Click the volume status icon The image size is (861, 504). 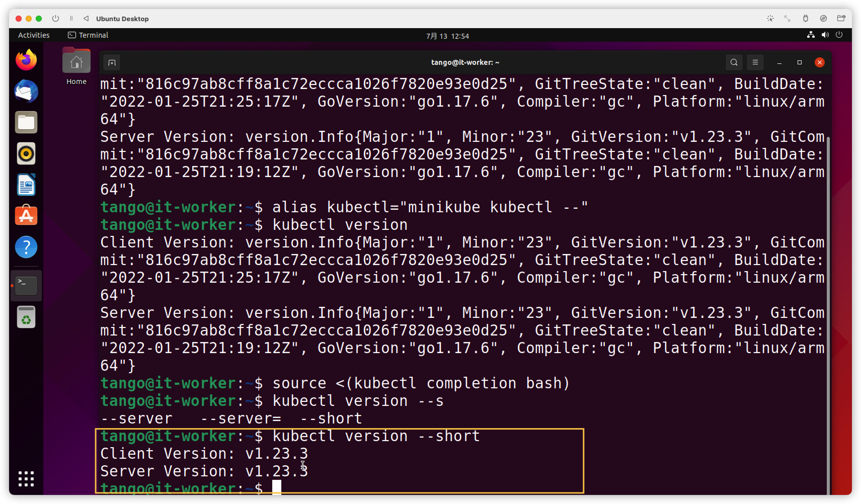pyautogui.click(x=825, y=35)
